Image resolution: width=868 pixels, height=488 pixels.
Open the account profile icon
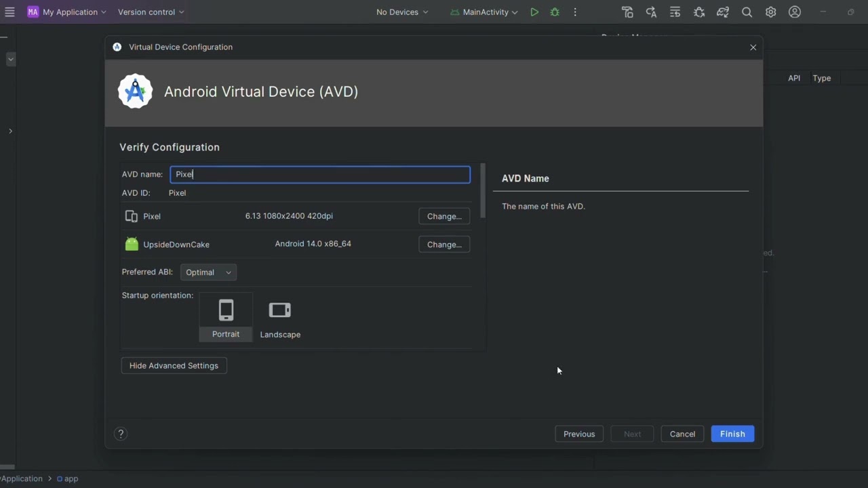point(795,12)
